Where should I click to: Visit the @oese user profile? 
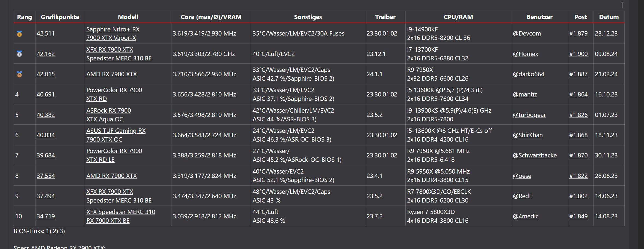(x=522, y=176)
